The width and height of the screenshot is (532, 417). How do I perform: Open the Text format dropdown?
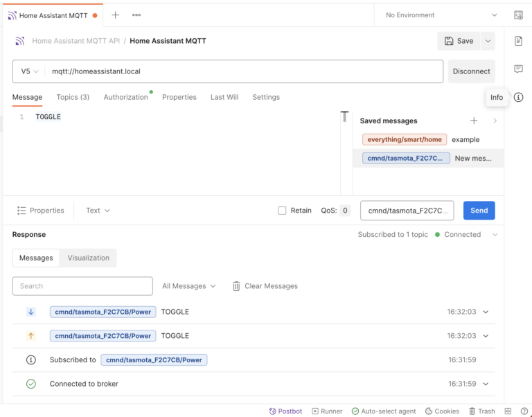(x=98, y=211)
